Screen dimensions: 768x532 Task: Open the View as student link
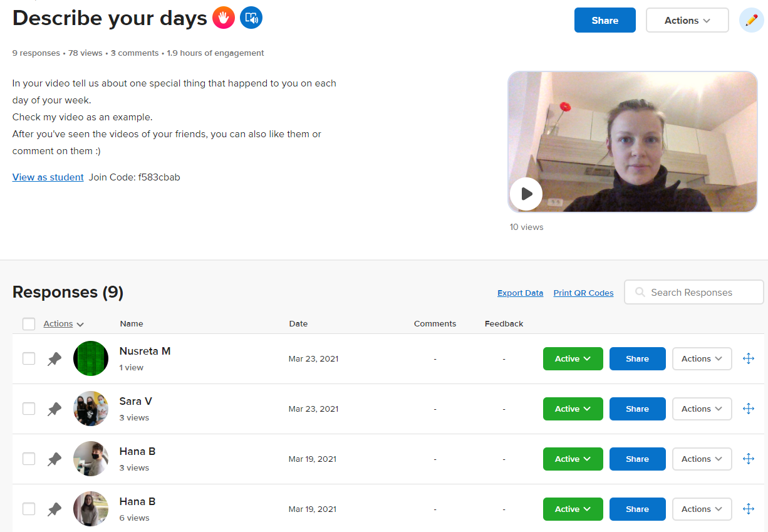coord(48,177)
